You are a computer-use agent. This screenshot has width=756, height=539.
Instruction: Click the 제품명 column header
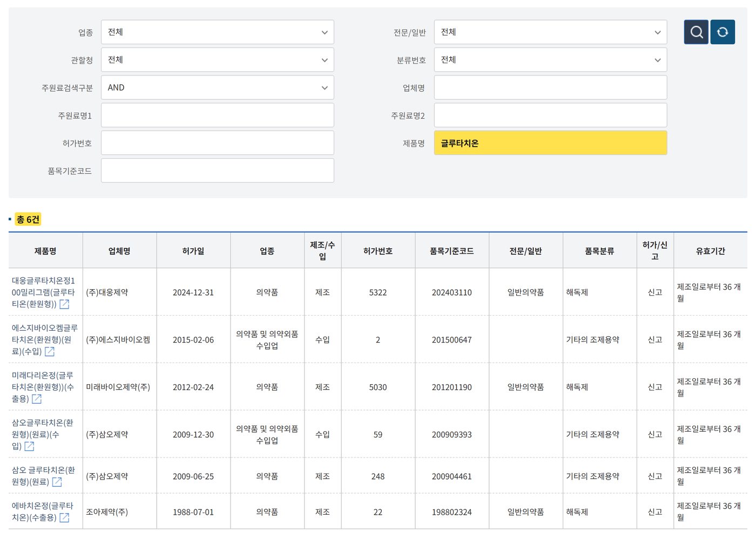pos(45,251)
